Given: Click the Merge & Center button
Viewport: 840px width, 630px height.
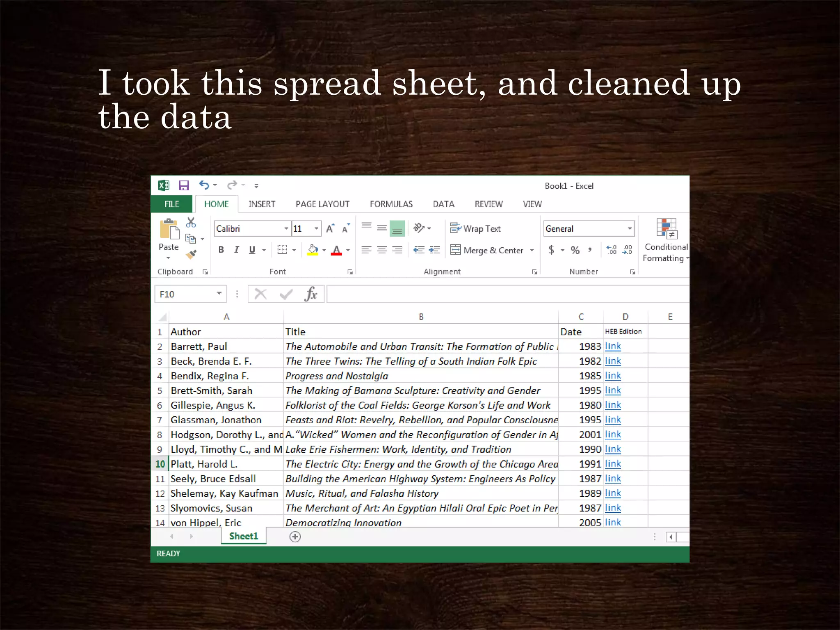Looking at the screenshot, I should click(487, 250).
